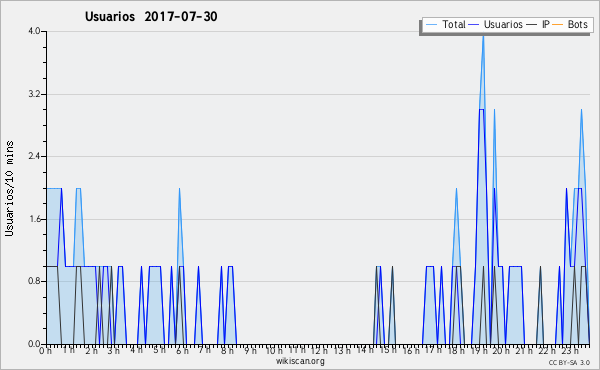Click the "15 h" x-axis label

(x=388, y=350)
